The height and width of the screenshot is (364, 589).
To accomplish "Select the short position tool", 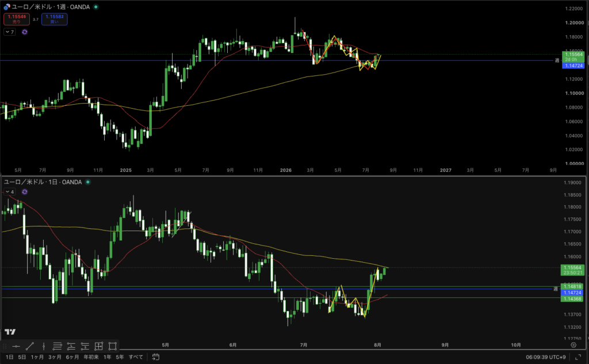I will tap(85, 346).
